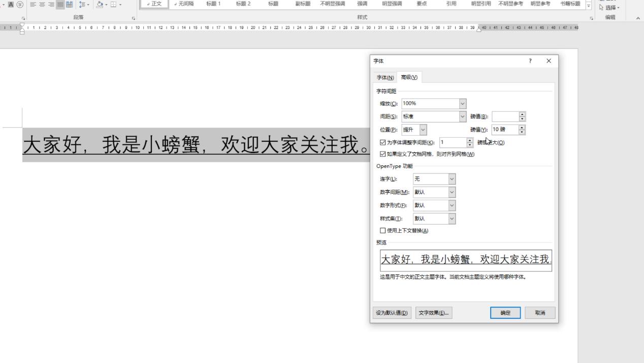The image size is (644, 363).
Task: Enable the 使用上下文替换 checkbox
Action: (382, 230)
